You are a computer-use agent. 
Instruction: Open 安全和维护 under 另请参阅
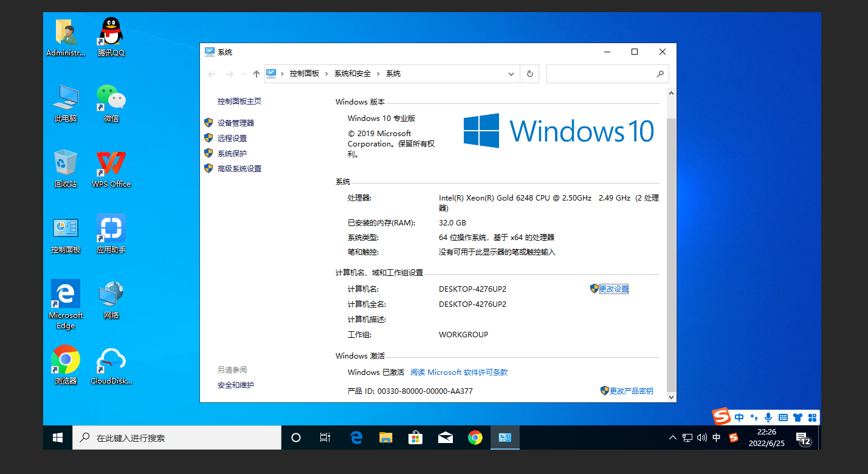tap(236, 385)
